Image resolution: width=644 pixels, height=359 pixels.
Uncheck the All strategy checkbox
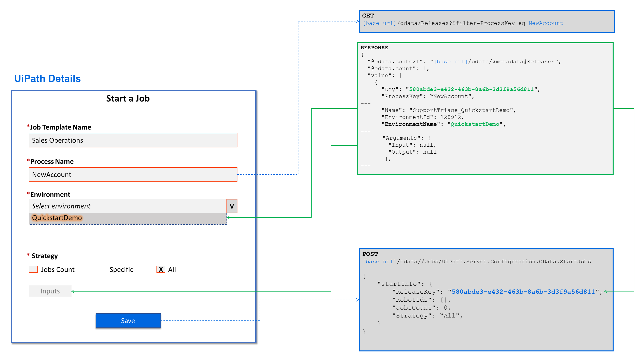(161, 269)
